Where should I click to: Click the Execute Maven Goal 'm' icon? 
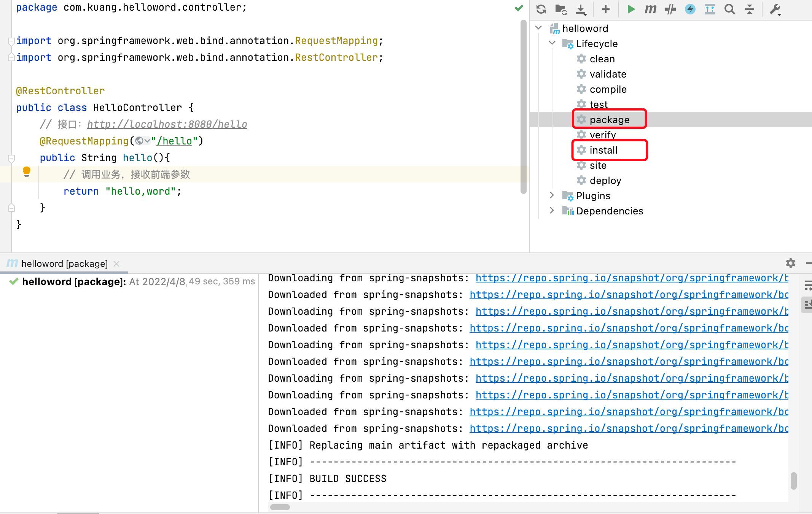650,9
